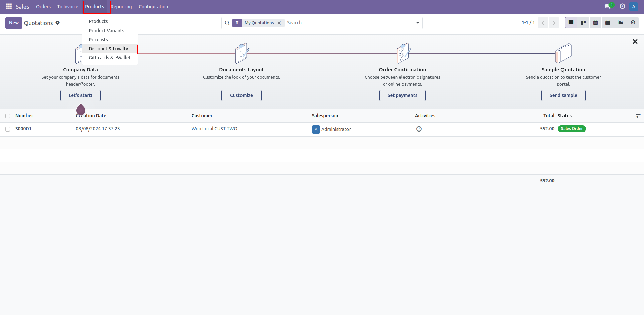Image resolution: width=644 pixels, height=315 pixels.
Task: Switch to Activity view
Action: click(x=633, y=23)
